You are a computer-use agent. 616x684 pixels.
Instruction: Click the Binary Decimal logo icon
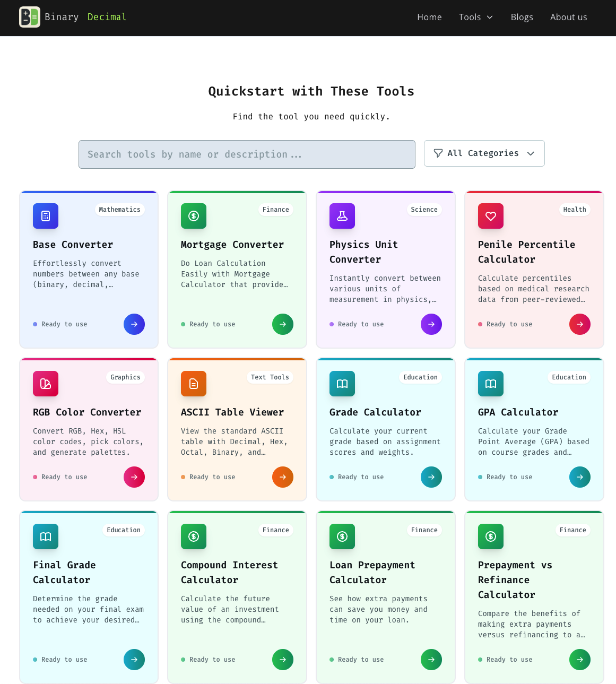coord(30,17)
